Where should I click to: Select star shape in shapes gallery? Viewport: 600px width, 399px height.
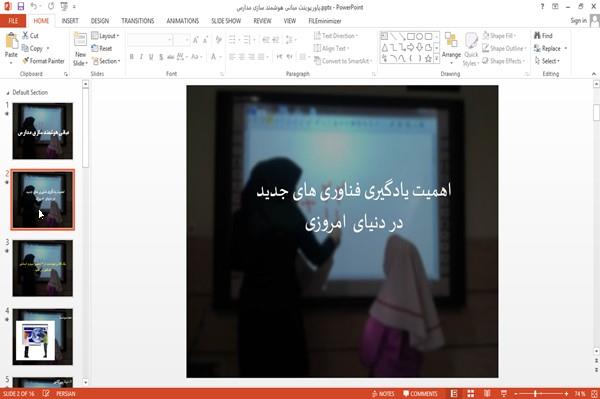pos(428,59)
